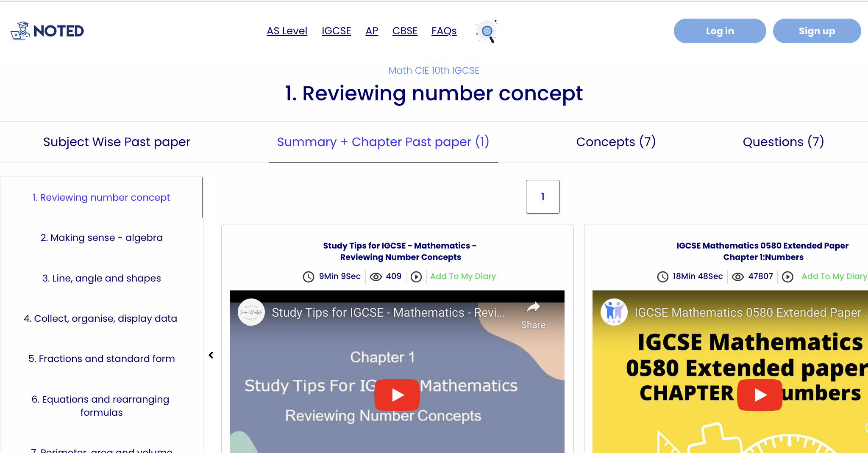Open the IGCSE Mathematics 0580 Extended Paper card title
The image size is (868, 453).
[x=762, y=251]
